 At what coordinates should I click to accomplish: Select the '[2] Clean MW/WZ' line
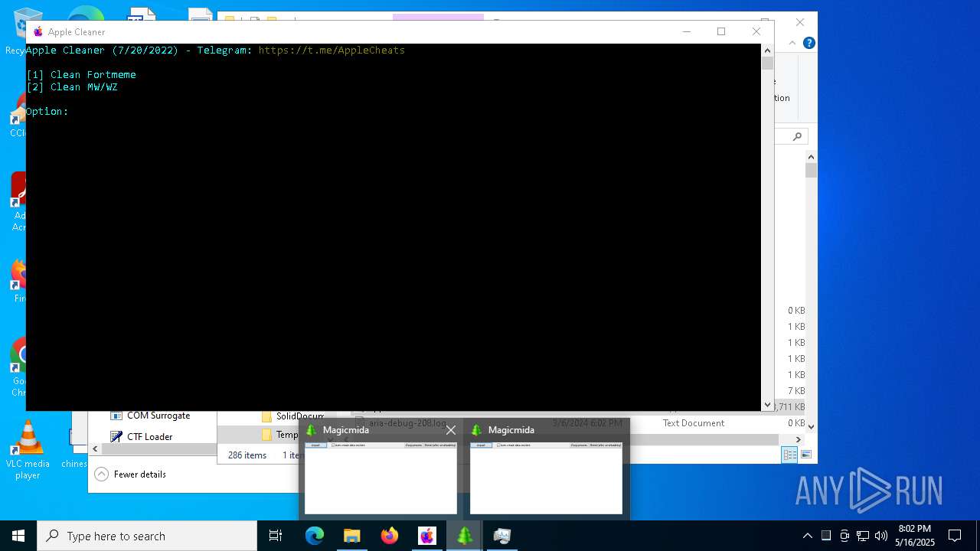pos(72,87)
